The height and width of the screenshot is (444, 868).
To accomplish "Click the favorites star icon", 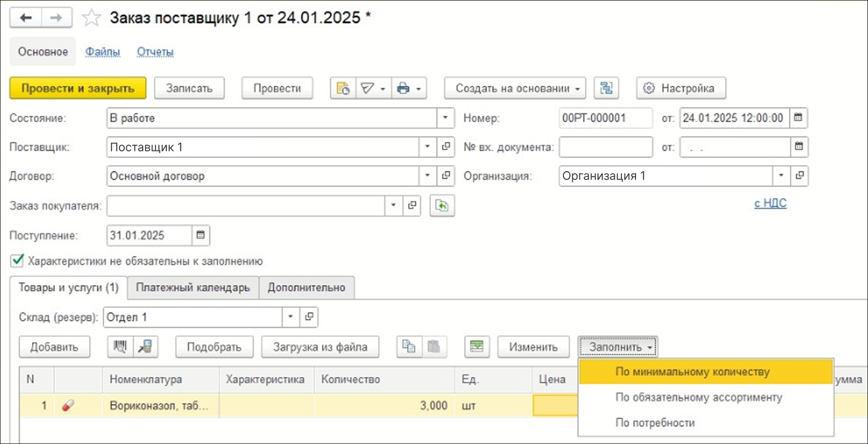I will pyautogui.click(x=91, y=18).
